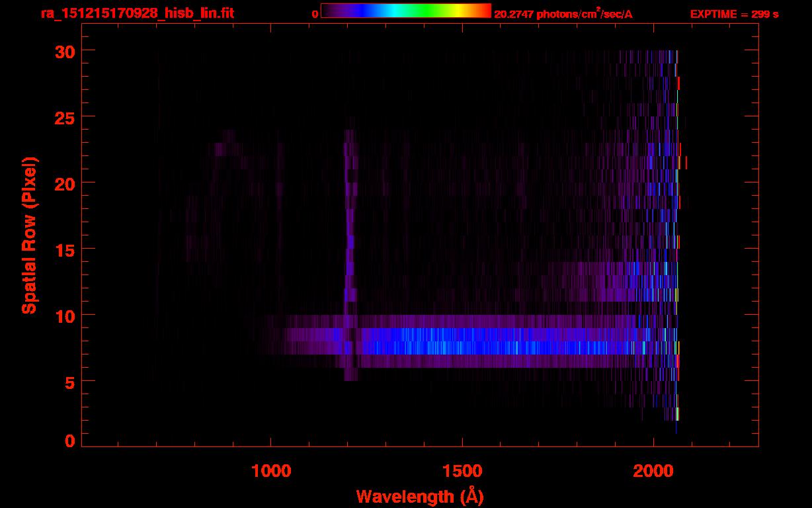
Task: Click the 10 spatial row tick label
Action: click(63, 316)
